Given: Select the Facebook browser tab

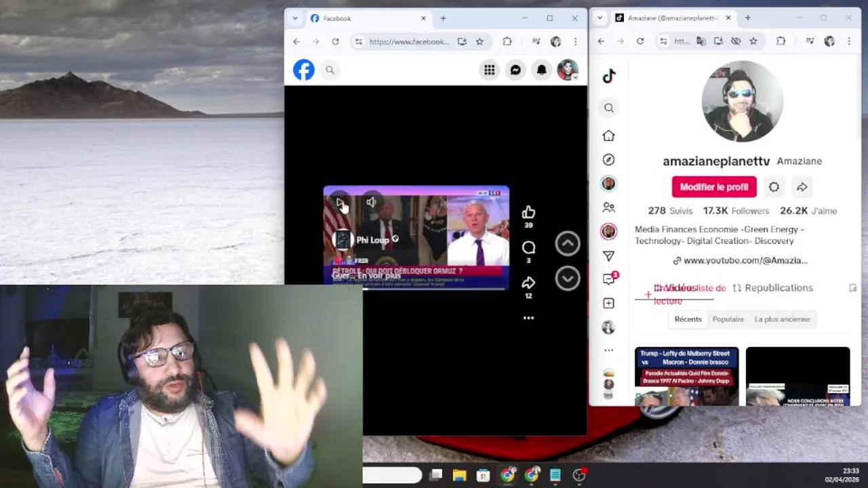Looking at the screenshot, I should tap(368, 18).
